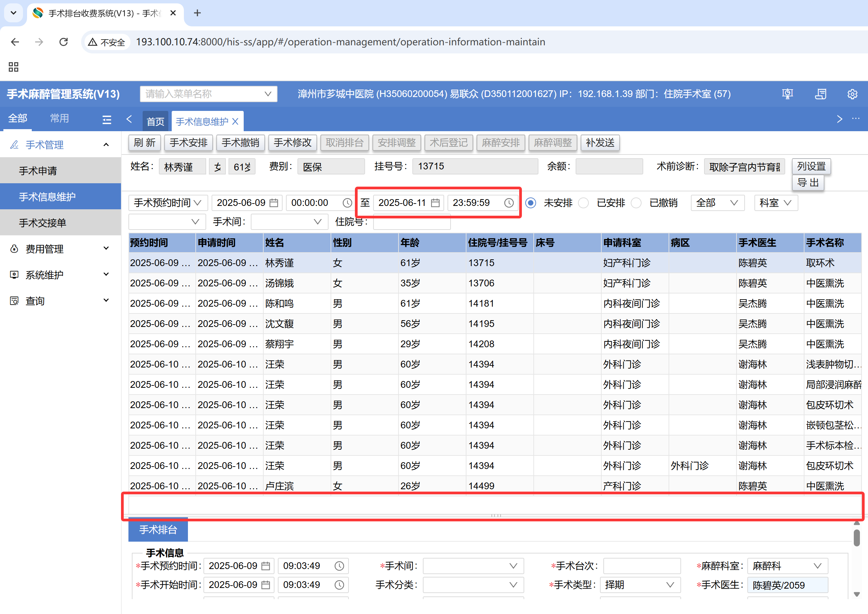This screenshot has width=868, height=614.
Task: Switch to the 首页 tab
Action: click(x=155, y=121)
